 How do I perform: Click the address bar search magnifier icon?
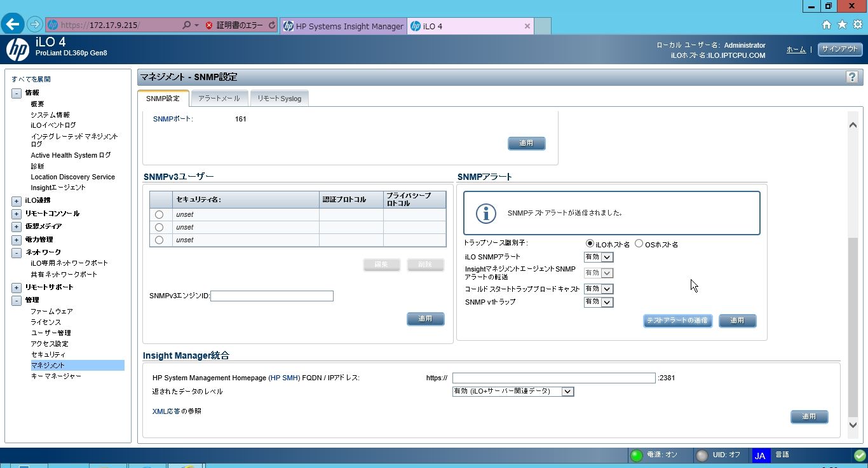(x=186, y=25)
